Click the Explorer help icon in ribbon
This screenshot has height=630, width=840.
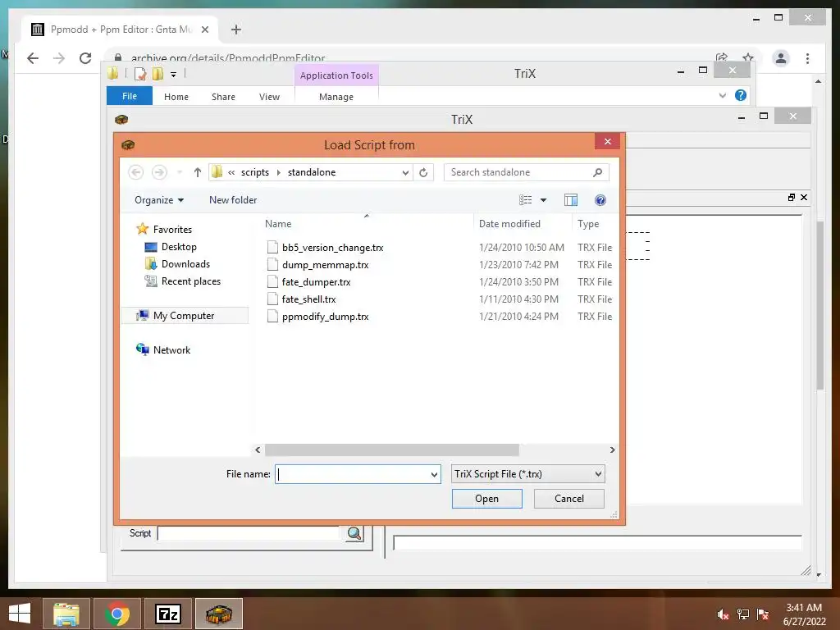click(x=741, y=95)
